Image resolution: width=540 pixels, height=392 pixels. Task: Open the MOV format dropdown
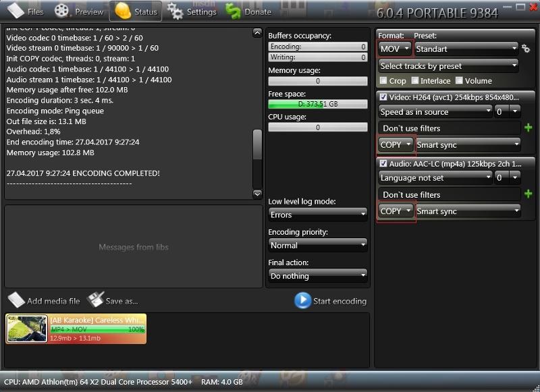tap(395, 49)
